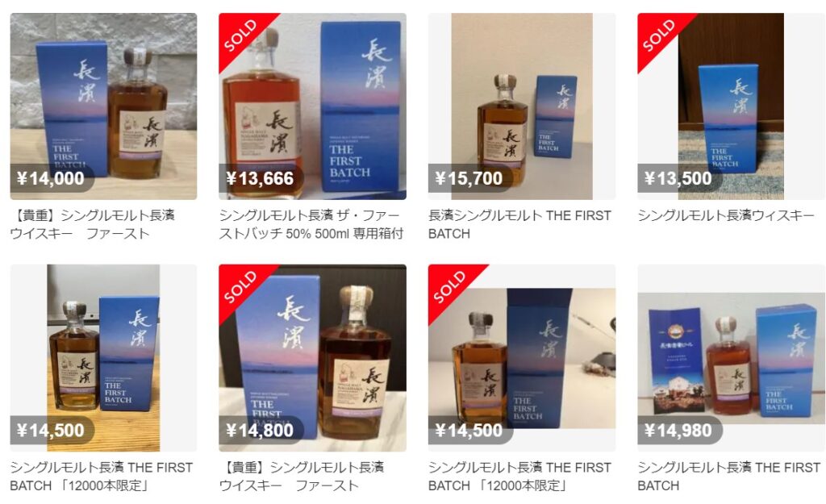This screenshot has width=826, height=504.
Task: Open title link mentioning '50% 500ml 専用箱付'
Action: 311,224
